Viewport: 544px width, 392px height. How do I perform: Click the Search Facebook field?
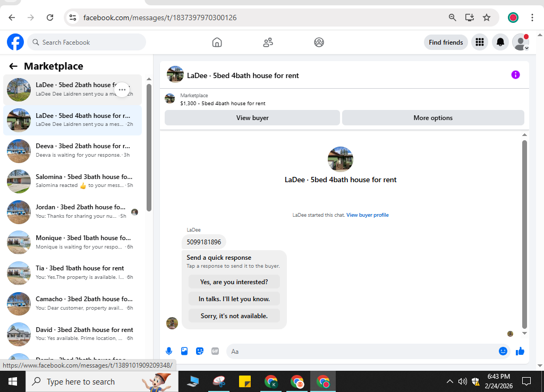pos(87,42)
